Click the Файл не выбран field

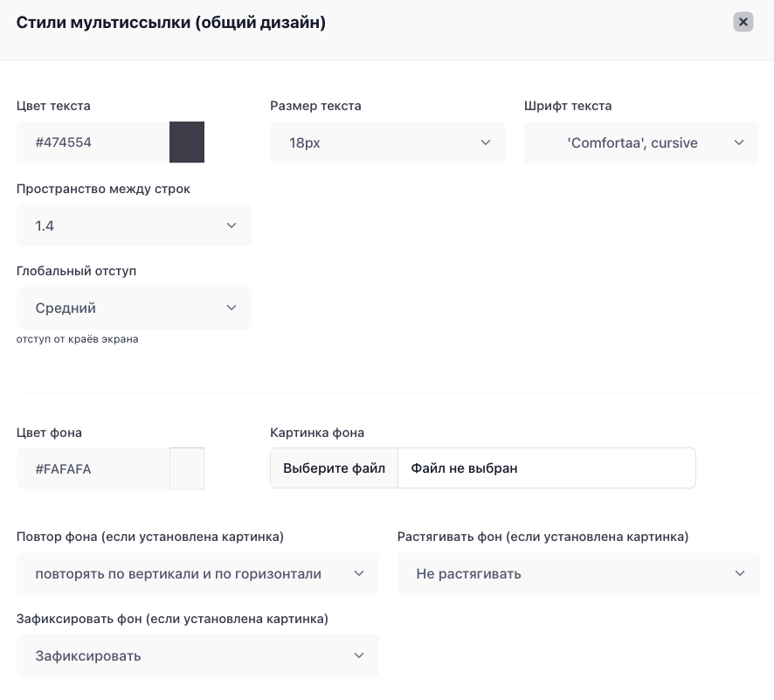pyautogui.click(x=547, y=468)
